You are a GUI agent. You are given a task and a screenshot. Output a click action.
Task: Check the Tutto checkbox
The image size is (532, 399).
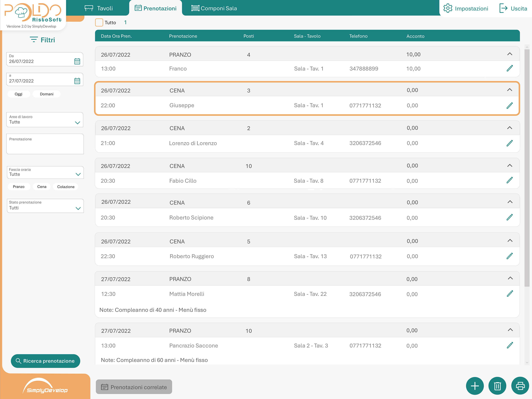coord(99,22)
